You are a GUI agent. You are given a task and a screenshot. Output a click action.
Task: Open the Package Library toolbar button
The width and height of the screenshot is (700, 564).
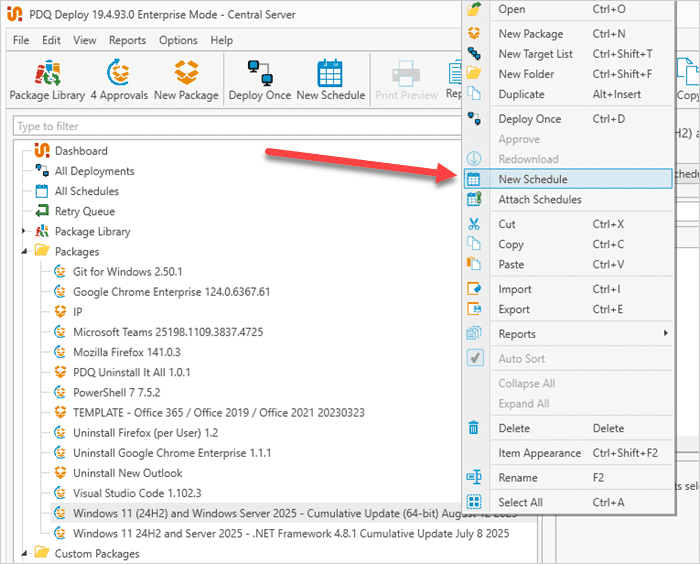(x=47, y=79)
